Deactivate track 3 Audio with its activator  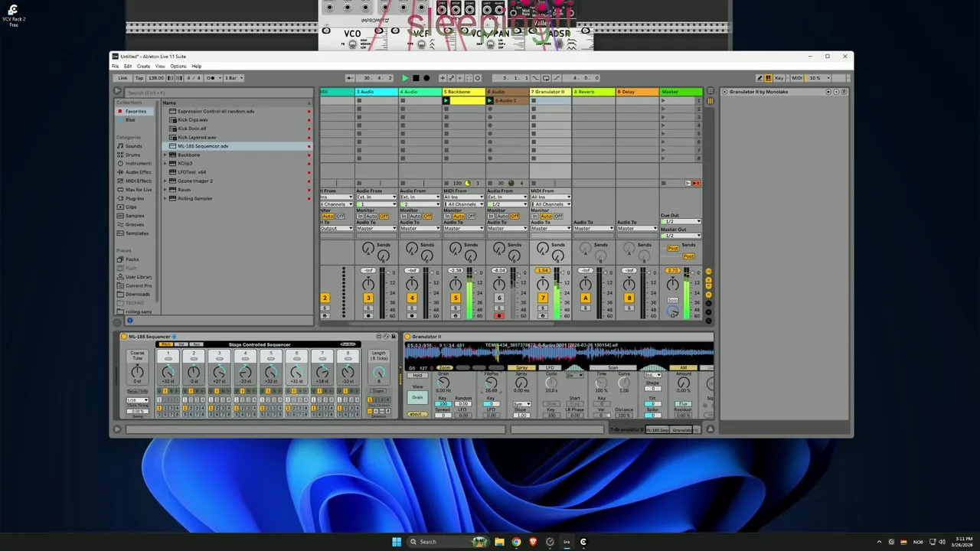(x=367, y=298)
